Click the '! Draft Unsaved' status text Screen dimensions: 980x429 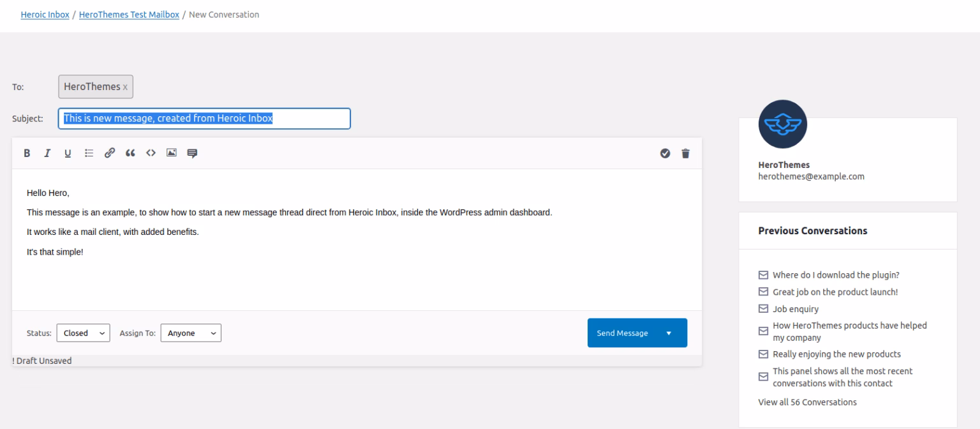[42, 361]
